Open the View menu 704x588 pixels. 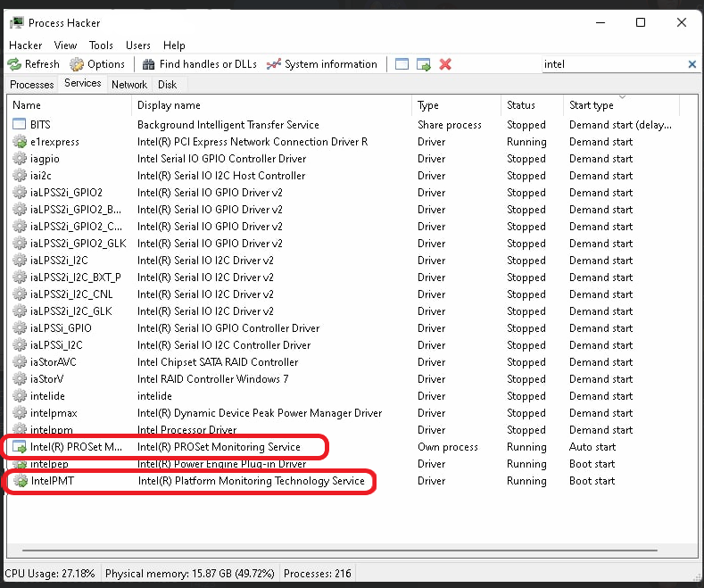click(65, 46)
